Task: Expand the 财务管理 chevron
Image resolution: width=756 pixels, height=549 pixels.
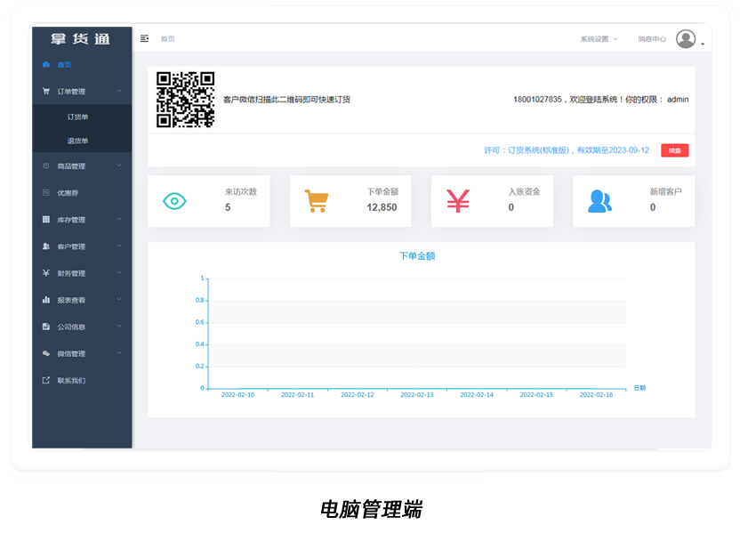Action: 119,272
